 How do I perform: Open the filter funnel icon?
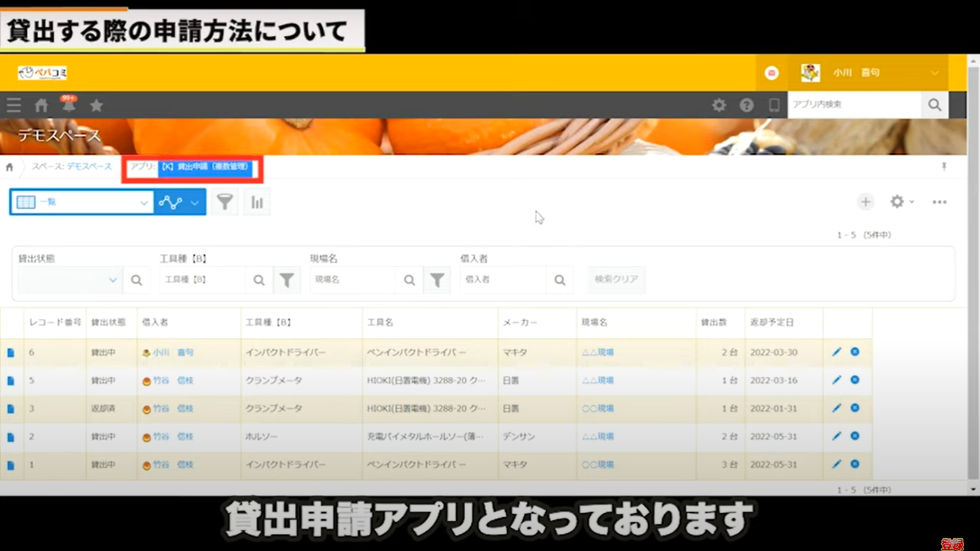225,202
